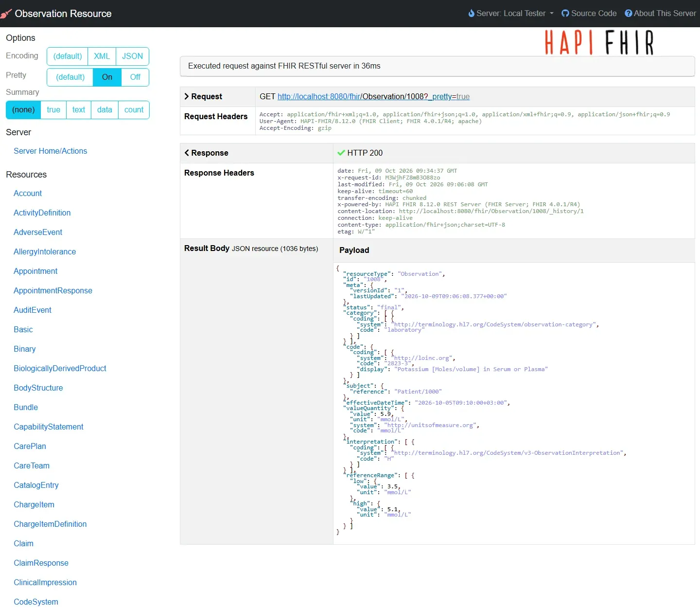Open the Account resource
The width and height of the screenshot is (700, 608).
pyautogui.click(x=28, y=194)
